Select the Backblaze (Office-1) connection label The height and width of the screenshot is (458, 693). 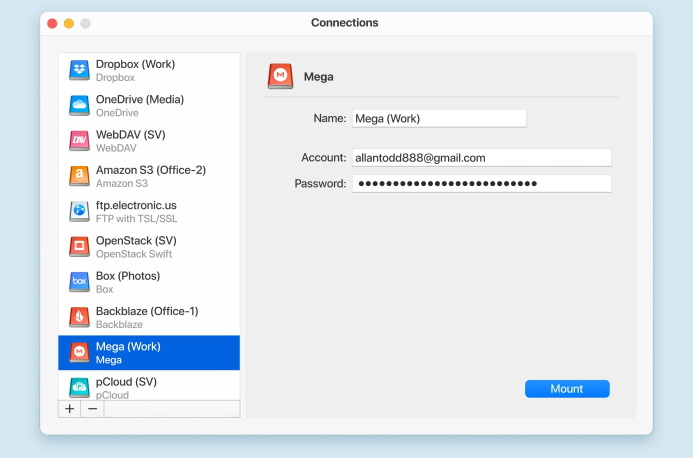tap(147, 311)
